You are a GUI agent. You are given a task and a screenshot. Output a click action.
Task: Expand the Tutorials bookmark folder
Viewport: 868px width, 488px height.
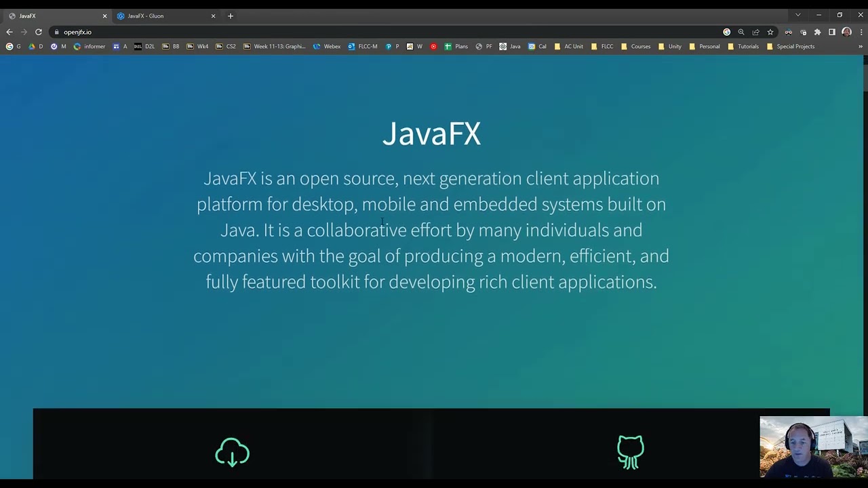pyautogui.click(x=743, y=47)
